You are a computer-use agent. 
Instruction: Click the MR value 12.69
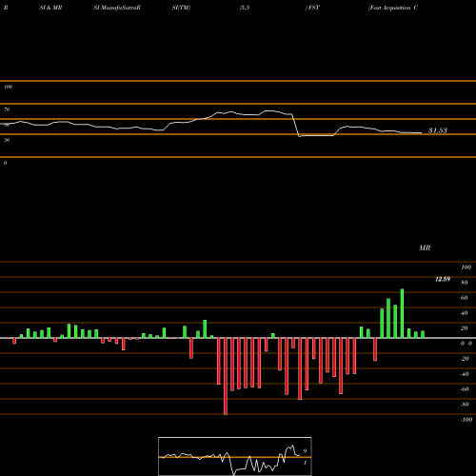click(x=443, y=279)
